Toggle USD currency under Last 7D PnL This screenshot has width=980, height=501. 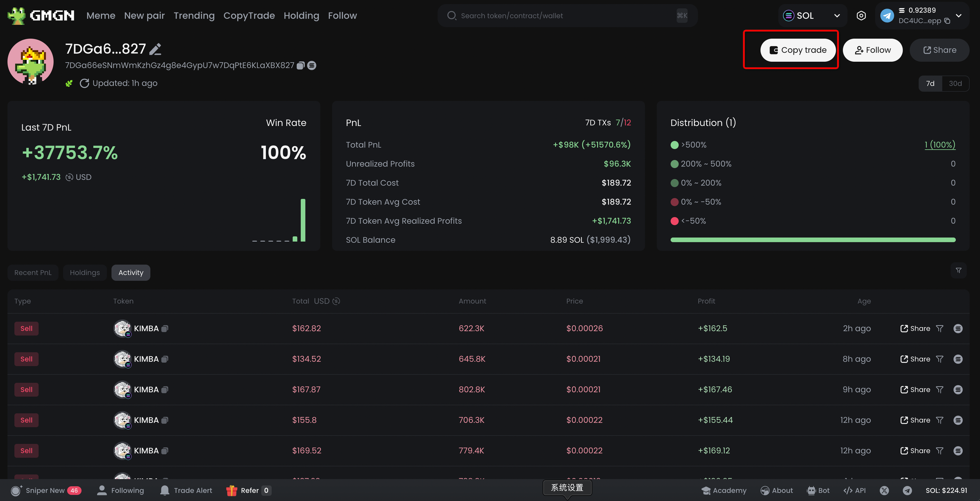pos(69,177)
